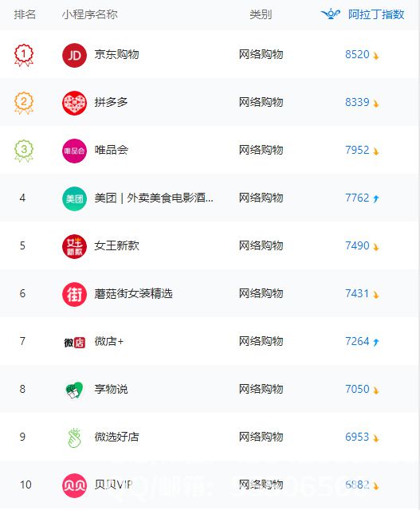Image resolution: width=420 pixels, height=510 pixels.
Task: Select the pink 唯品会 logo icon
Action: (74, 151)
